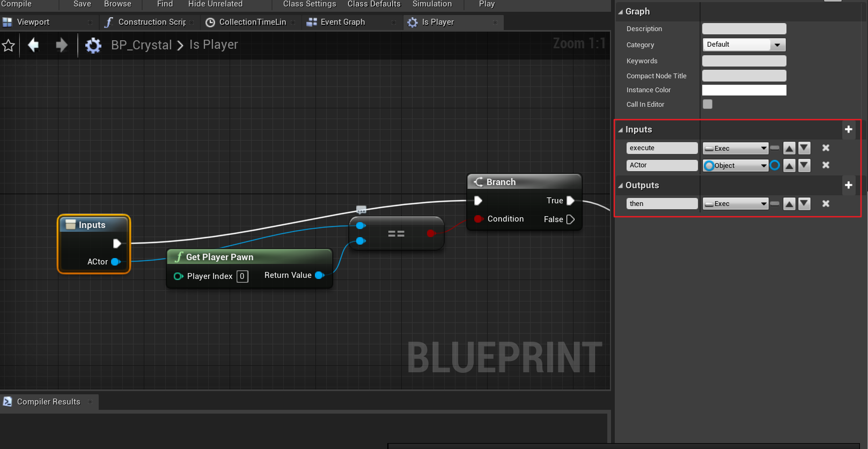Move the execute input down
Image resolution: width=868 pixels, height=449 pixels.
click(x=804, y=148)
